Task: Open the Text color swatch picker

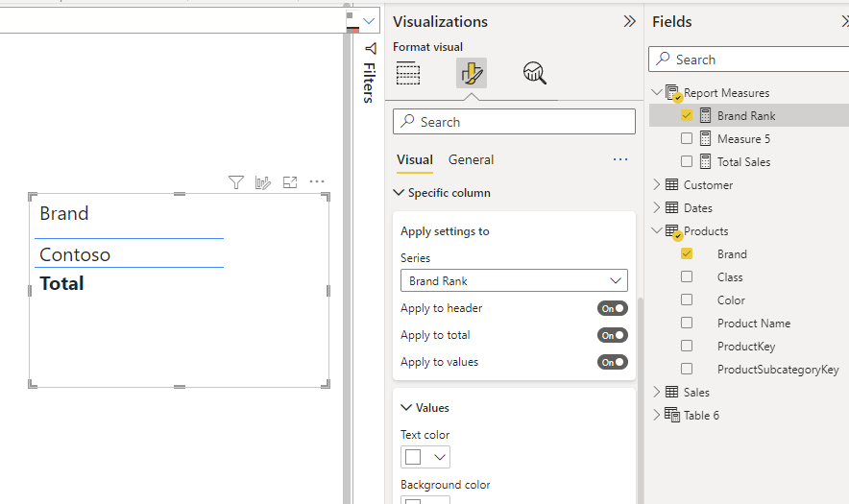Action: coord(425,457)
